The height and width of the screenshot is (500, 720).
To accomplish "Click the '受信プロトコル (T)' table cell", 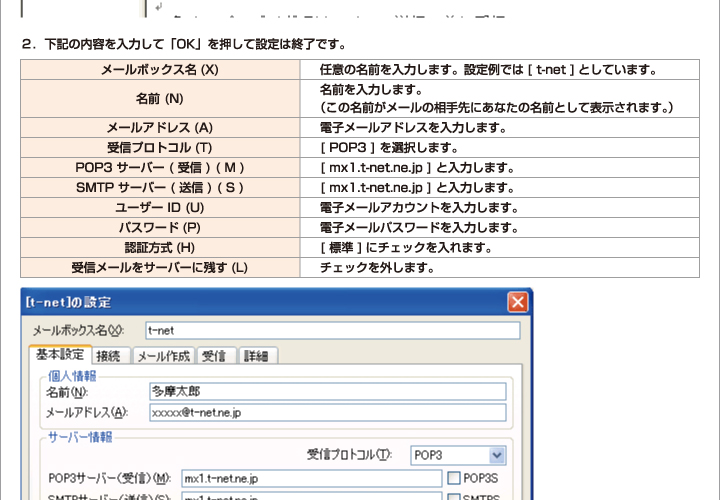I will pyautogui.click(x=160, y=147).
